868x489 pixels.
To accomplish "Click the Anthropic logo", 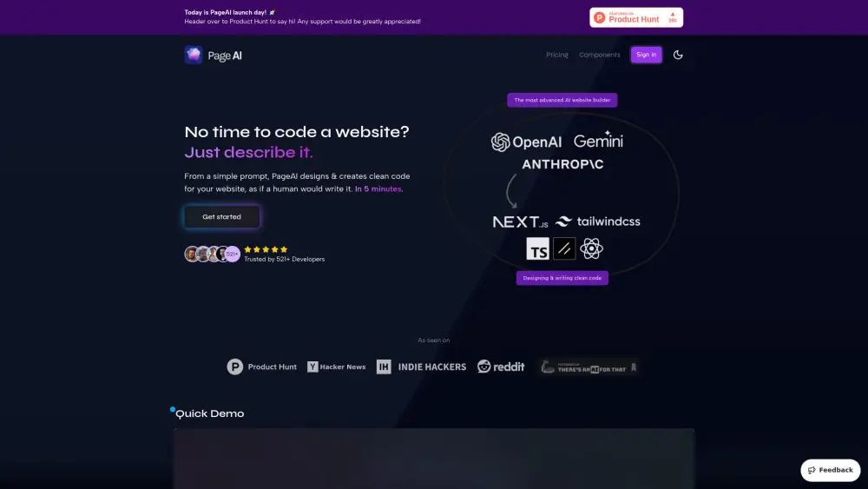I will click(x=562, y=164).
